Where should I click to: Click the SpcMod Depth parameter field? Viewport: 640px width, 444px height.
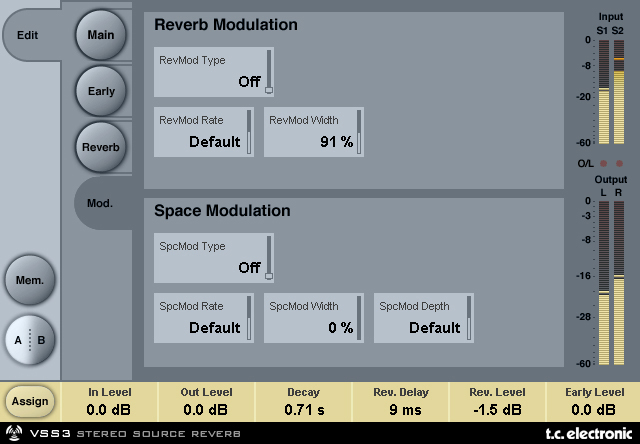423,318
